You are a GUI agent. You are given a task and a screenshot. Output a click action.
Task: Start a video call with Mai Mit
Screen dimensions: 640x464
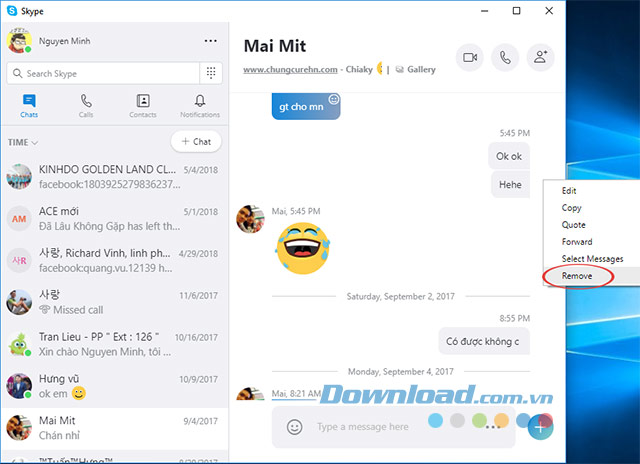(x=469, y=58)
